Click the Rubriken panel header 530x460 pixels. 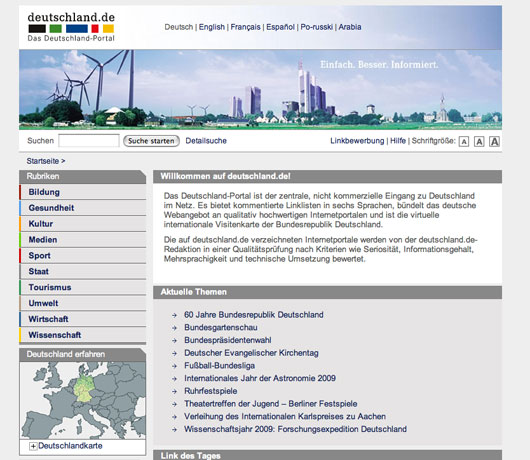click(x=82, y=176)
